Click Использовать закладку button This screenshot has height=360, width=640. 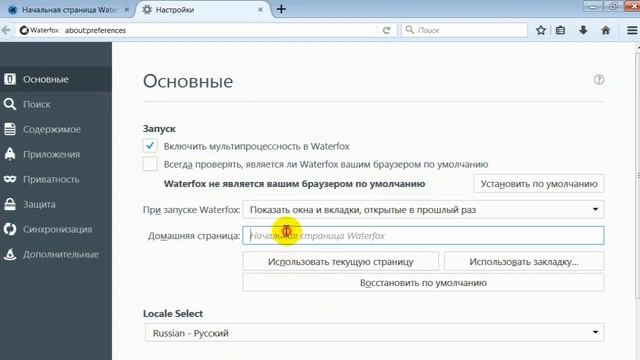(524, 262)
